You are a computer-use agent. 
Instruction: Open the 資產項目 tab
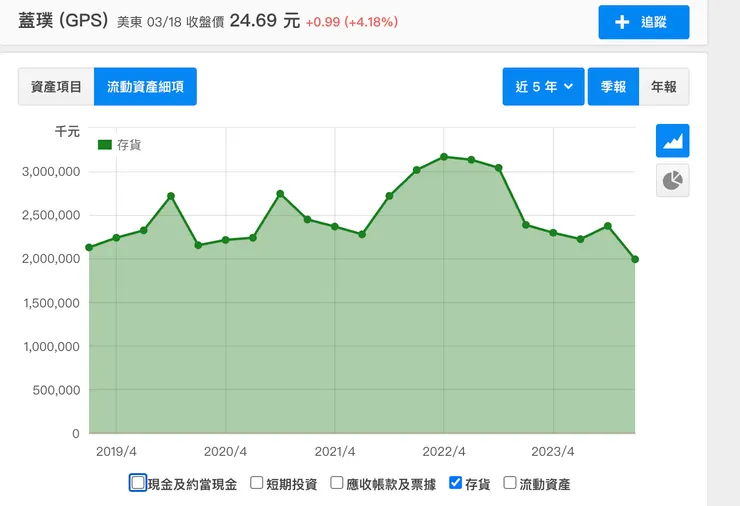(56, 86)
